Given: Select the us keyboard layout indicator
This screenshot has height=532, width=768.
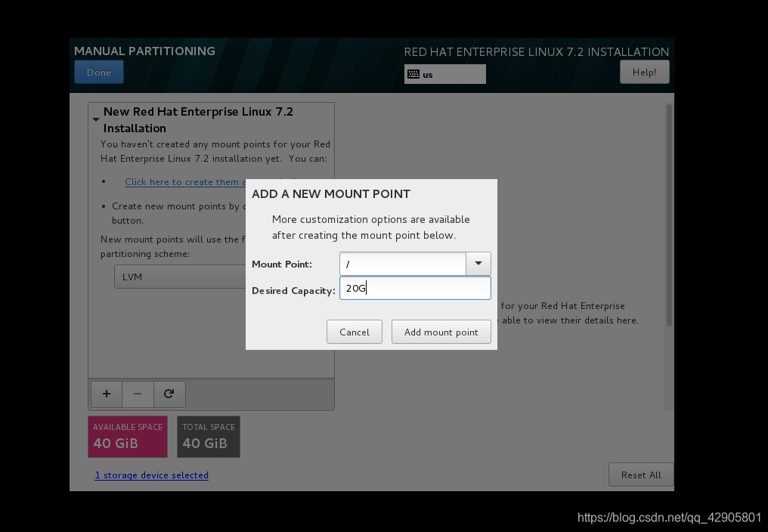Looking at the screenshot, I should pyautogui.click(x=444, y=74).
